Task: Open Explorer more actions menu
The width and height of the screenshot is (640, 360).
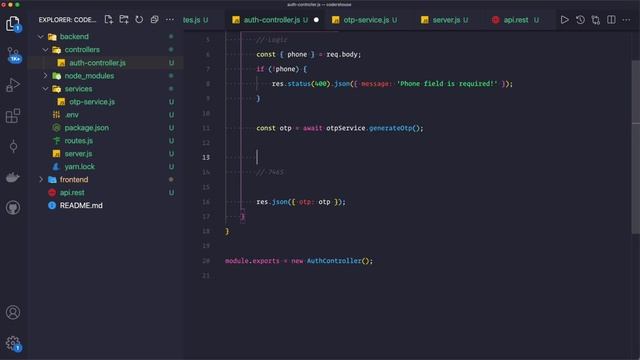Action: point(169,20)
